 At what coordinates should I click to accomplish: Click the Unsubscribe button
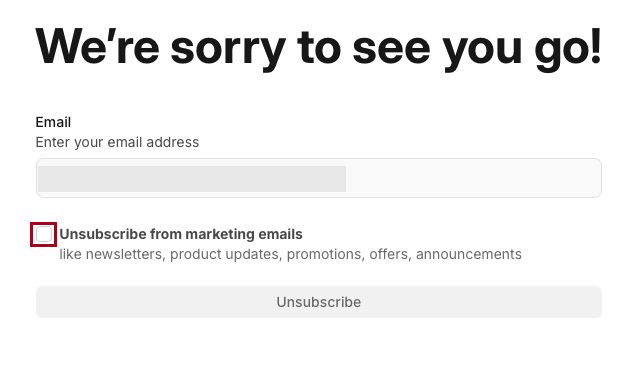pyautogui.click(x=319, y=302)
